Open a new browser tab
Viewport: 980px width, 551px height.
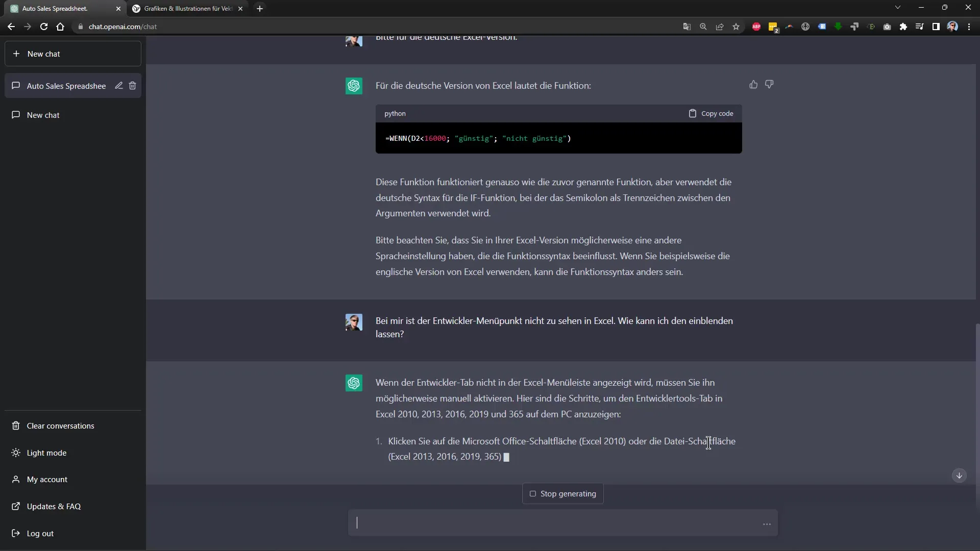(x=260, y=9)
